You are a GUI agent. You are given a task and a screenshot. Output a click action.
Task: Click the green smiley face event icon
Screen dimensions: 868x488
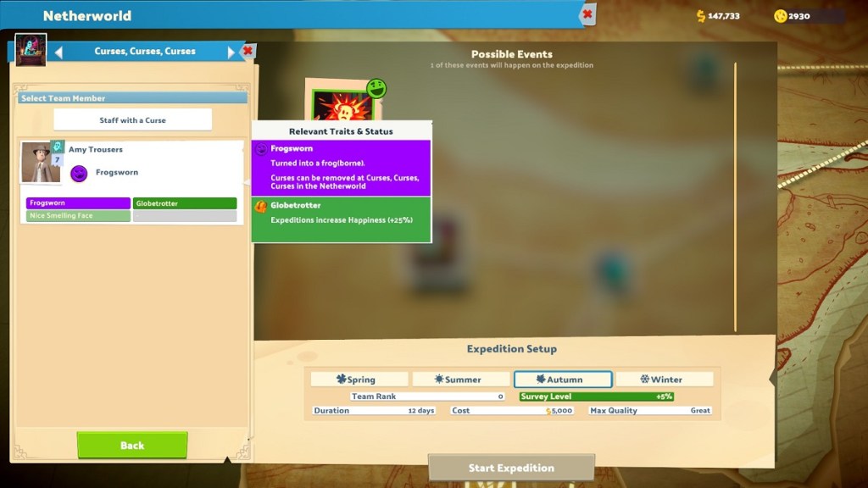click(376, 88)
